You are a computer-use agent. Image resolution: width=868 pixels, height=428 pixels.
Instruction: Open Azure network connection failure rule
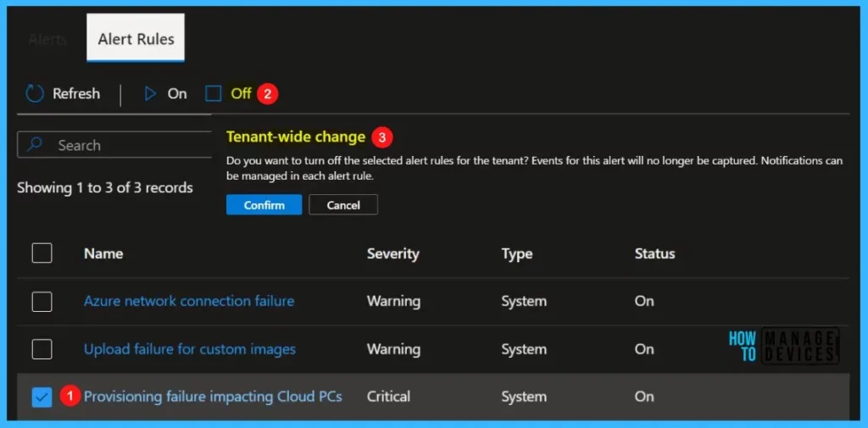[x=189, y=301]
